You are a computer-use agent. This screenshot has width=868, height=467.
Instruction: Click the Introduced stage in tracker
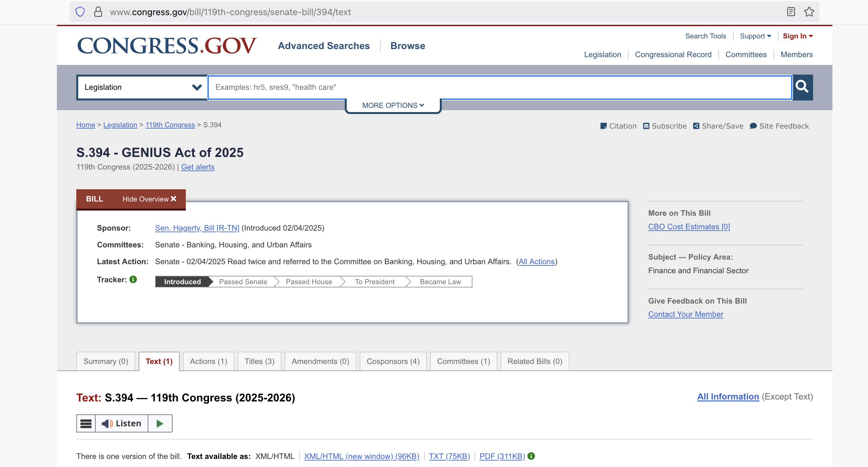182,282
